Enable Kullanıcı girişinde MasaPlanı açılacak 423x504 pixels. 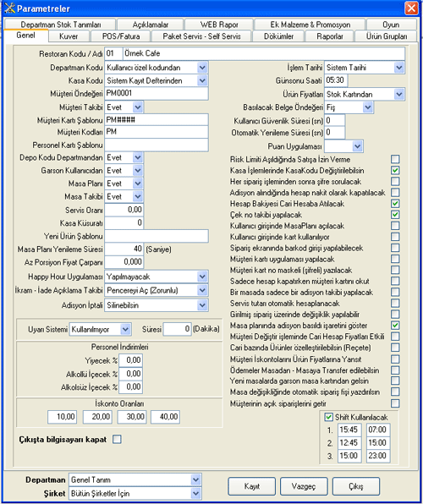click(395, 226)
